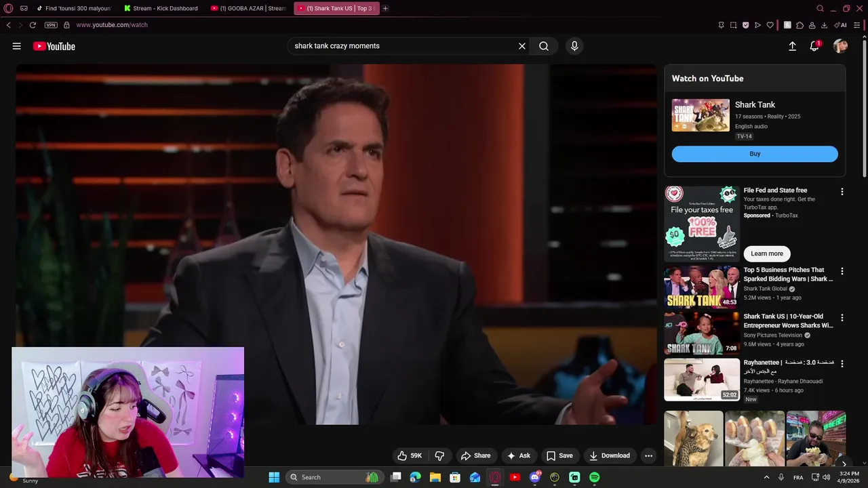
Task: Open Rayhanettee 52:02 video thumbnail
Action: pyautogui.click(x=702, y=380)
